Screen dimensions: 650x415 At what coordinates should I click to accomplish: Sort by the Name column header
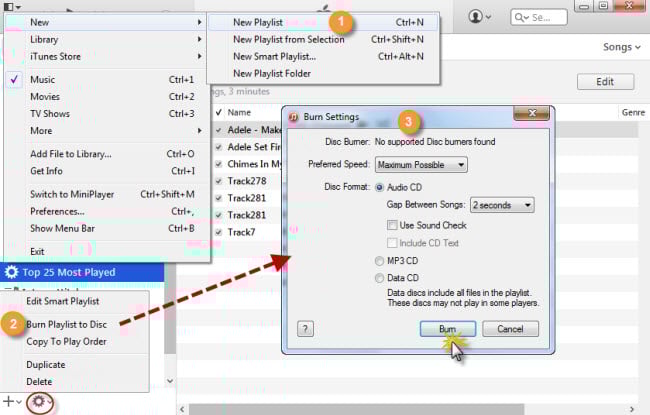pos(239,112)
